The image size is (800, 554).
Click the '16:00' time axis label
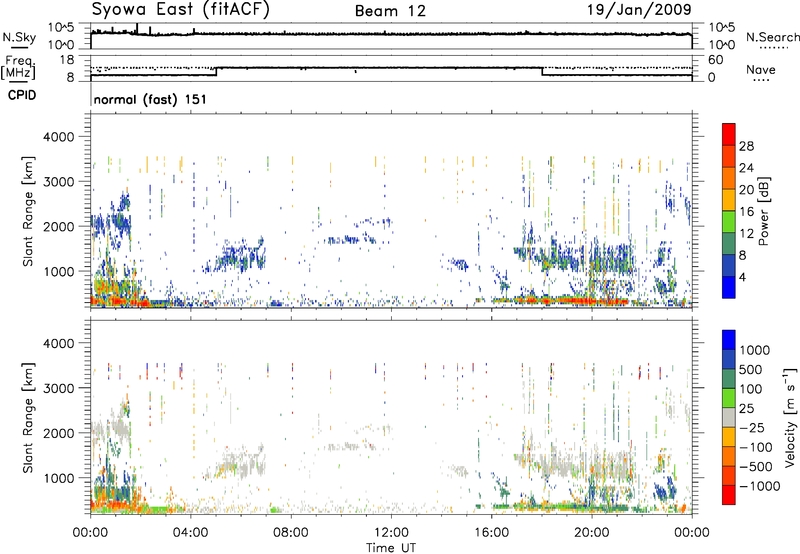coord(491,533)
